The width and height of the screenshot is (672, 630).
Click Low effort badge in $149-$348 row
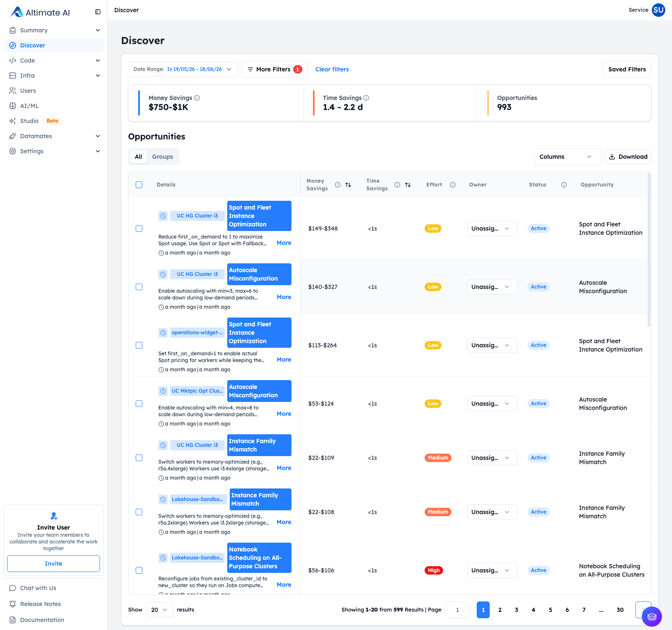[433, 228]
